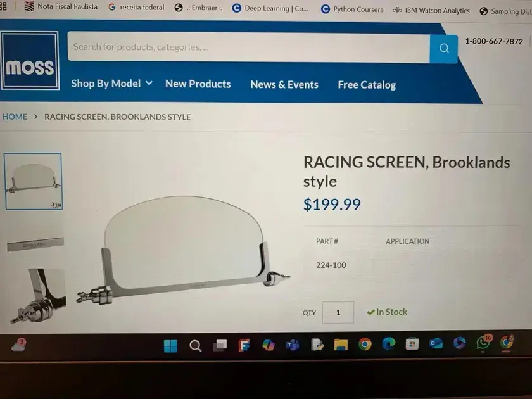Open File Explorer folder icon
Image resolution: width=532 pixels, height=399 pixels.
point(341,345)
